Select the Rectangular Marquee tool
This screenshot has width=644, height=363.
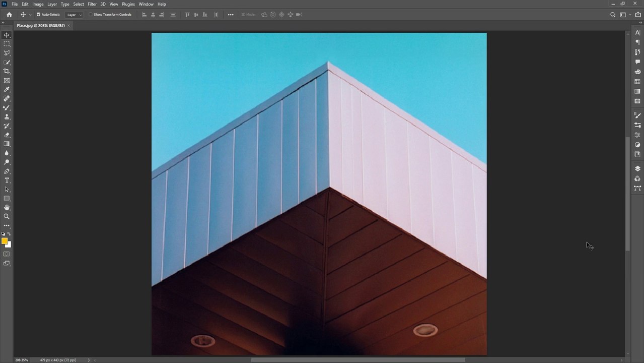7,44
